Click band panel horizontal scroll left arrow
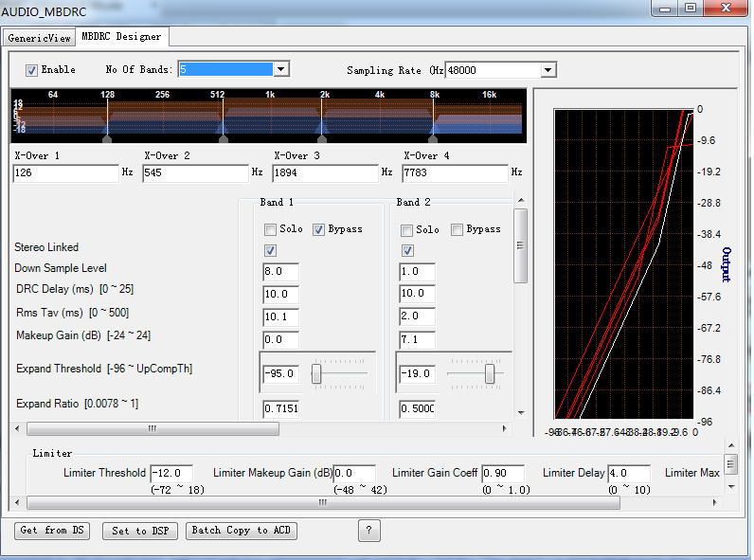This screenshot has height=560, width=754. coord(18,428)
